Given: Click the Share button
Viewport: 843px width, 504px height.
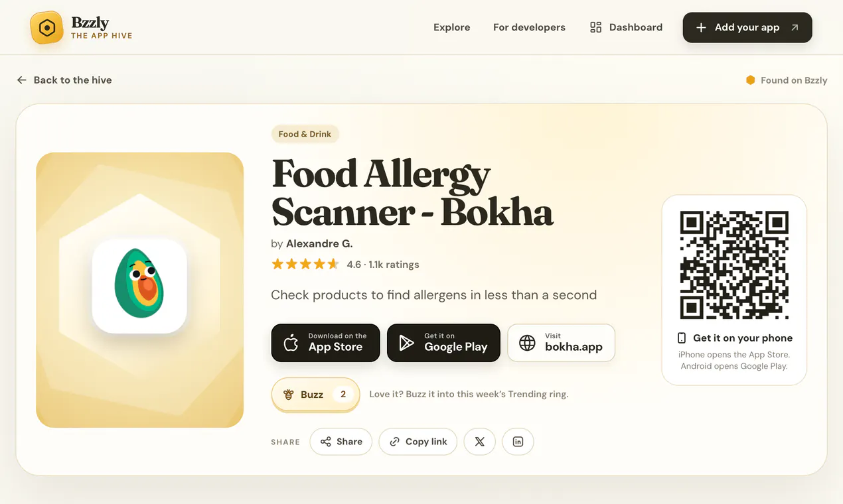Looking at the screenshot, I should [341, 442].
